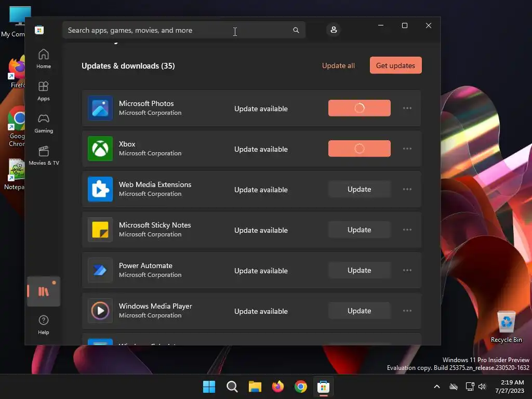Viewport: 532px width, 399px height.
Task: Show hidden tray icons chevron
Action: pyautogui.click(x=437, y=387)
